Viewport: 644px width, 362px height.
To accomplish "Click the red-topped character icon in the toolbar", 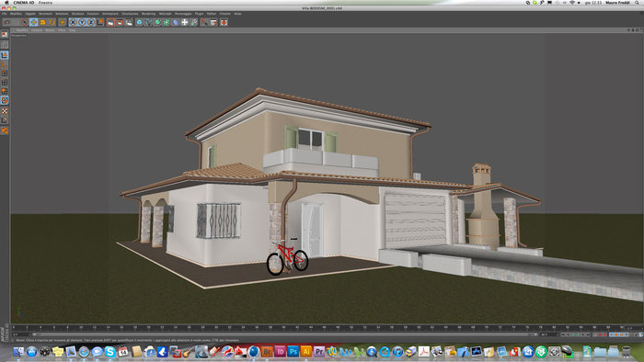I will point(203,22).
